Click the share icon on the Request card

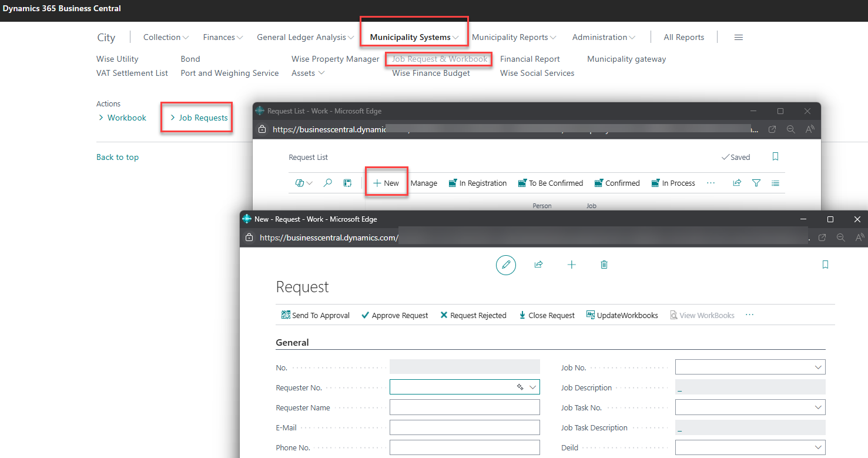coord(538,265)
